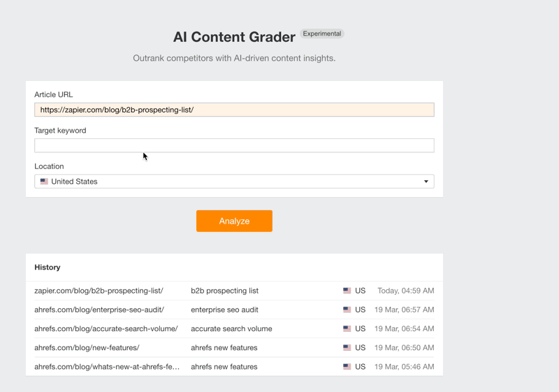559x392 pixels.
Task: Click the US flag in the new-features row
Action: coord(347,347)
